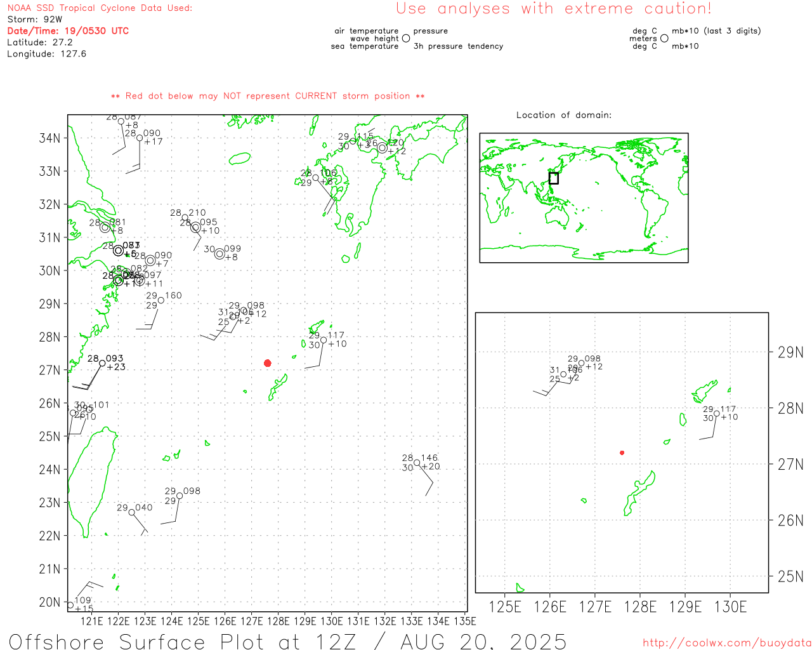Click the station circle with pressure 210
This screenshot has height=650, width=812.
point(185,218)
